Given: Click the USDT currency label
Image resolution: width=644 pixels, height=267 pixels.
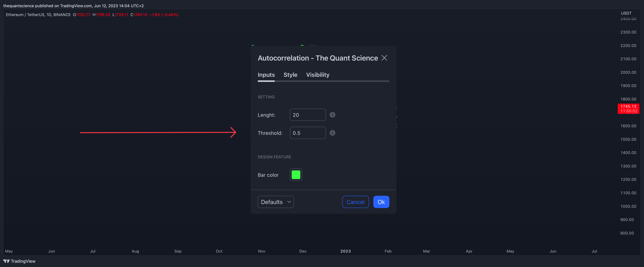Looking at the screenshot, I should (x=626, y=13).
